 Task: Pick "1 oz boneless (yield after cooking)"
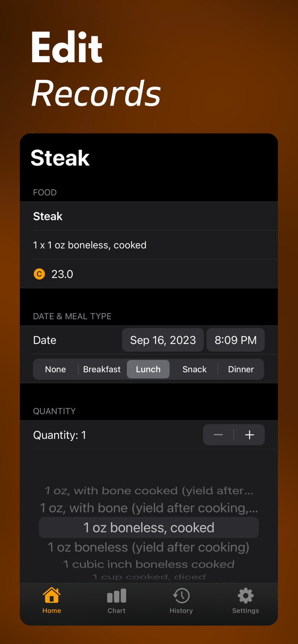point(149,547)
